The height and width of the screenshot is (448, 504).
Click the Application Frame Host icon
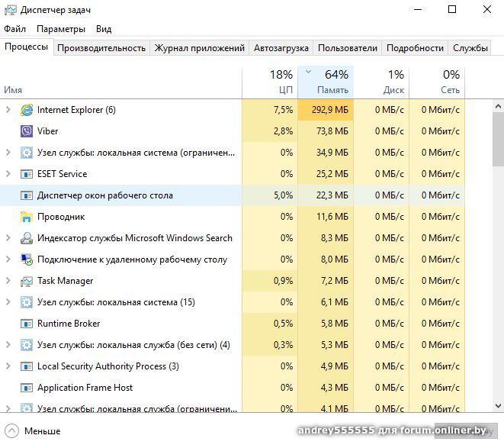pyautogui.click(x=27, y=388)
